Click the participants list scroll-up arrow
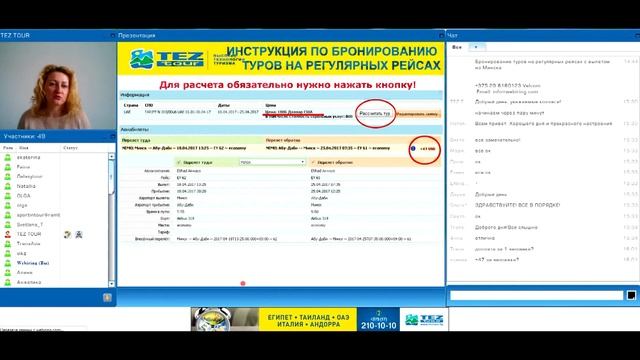The image size is (640, 360). point(111,156)
